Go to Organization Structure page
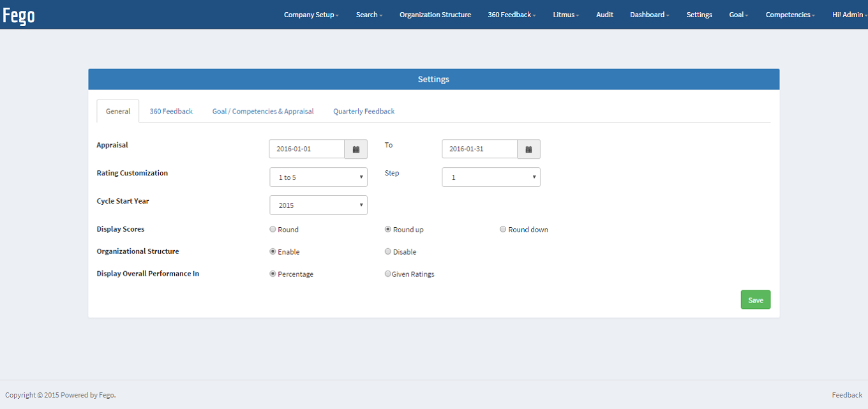The image size is (868, 409). pyautogui.click(x=435, y=15)
